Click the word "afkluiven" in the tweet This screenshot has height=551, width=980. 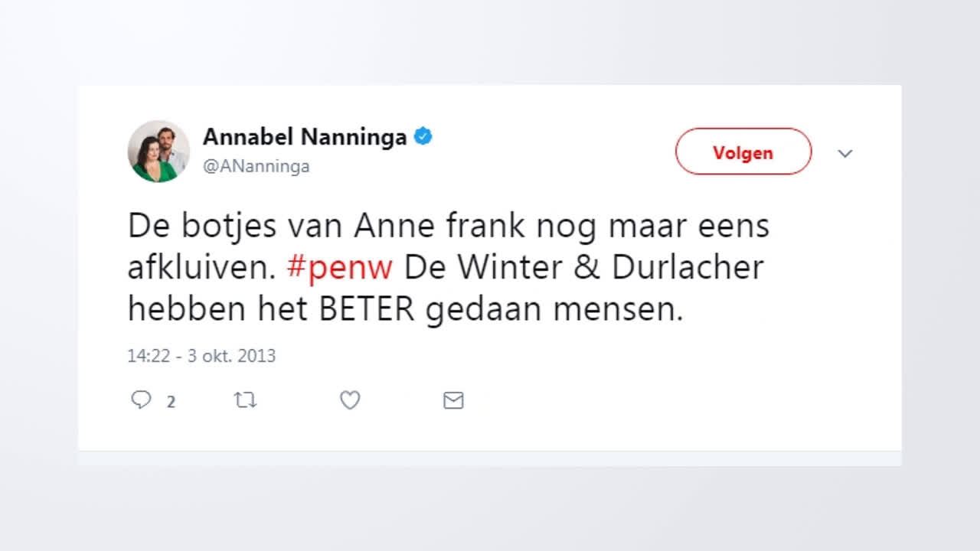199,268
